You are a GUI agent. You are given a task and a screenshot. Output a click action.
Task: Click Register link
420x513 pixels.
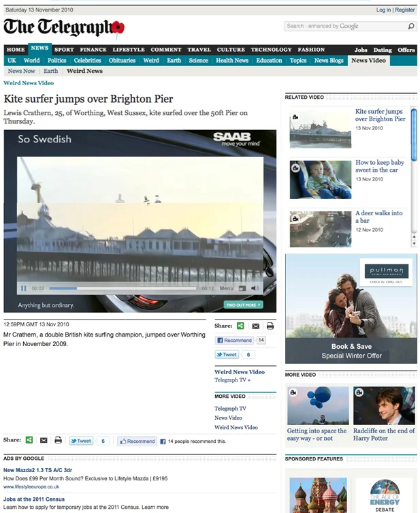[x=404, y=10]
